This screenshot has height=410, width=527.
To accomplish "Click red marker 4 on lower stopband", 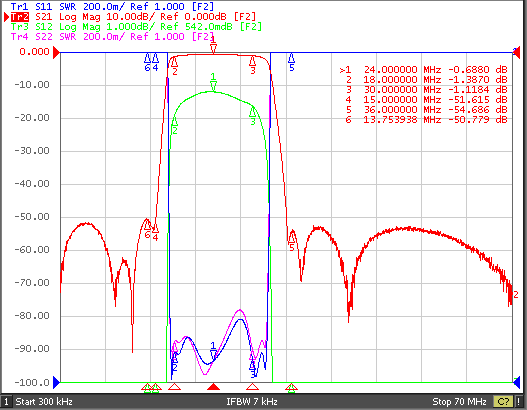I will (155, 231).
